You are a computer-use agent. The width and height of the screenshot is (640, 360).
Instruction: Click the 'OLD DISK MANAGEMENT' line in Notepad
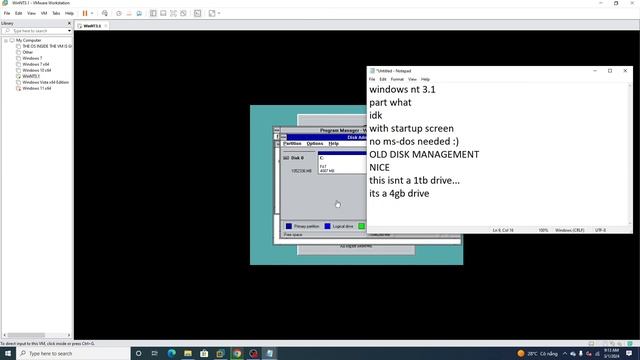pos(424,155)
